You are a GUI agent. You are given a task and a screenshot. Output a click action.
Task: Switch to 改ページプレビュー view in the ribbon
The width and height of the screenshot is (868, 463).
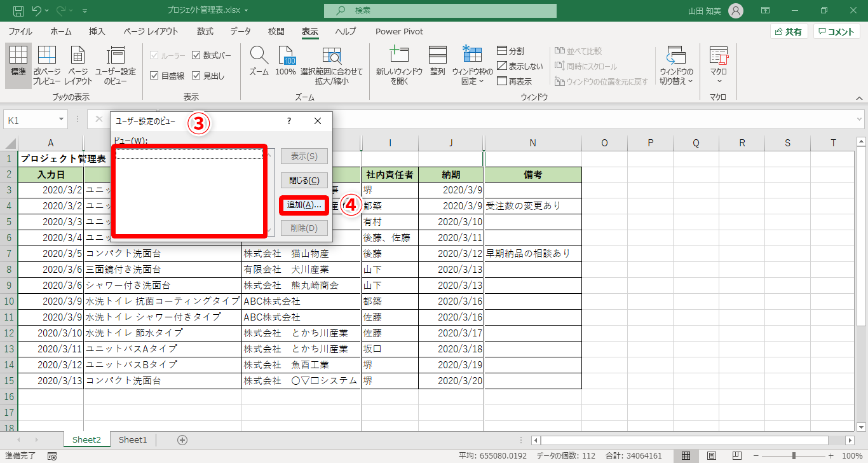tap(47, 66)
